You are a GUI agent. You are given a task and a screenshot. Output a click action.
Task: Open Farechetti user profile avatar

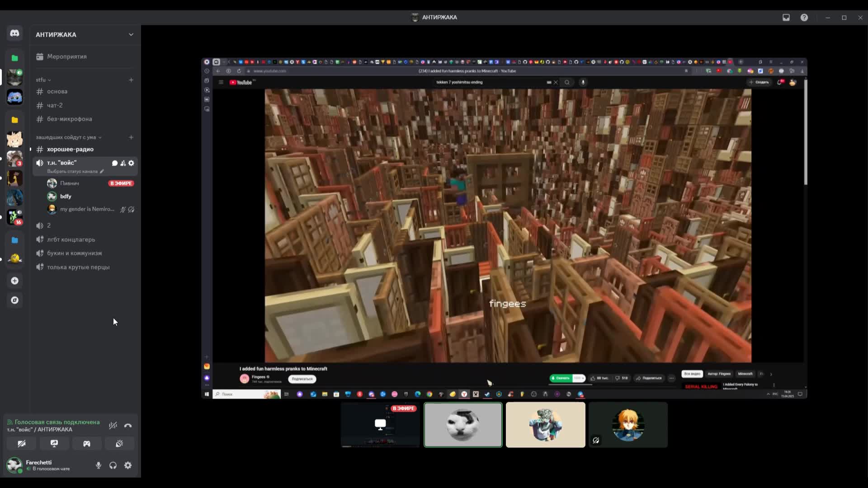[14, 465]
